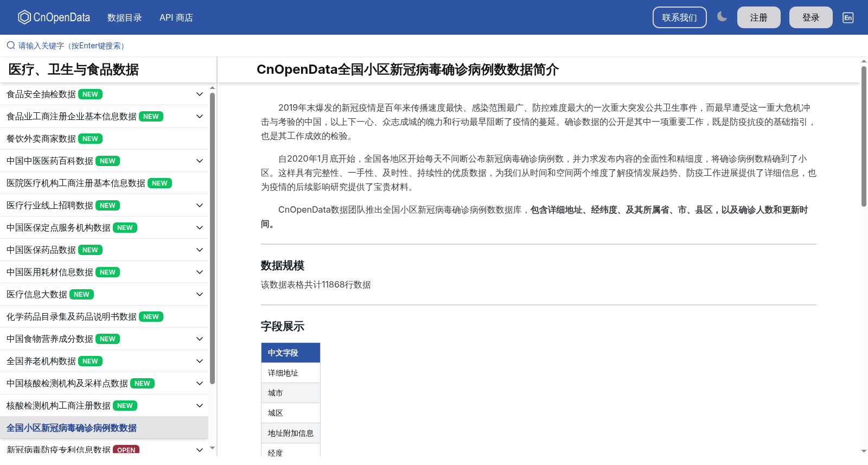Click NEW badge on 中国食物营养成分数据
This screenshot has width=868, height=465.
pos(107,339)
